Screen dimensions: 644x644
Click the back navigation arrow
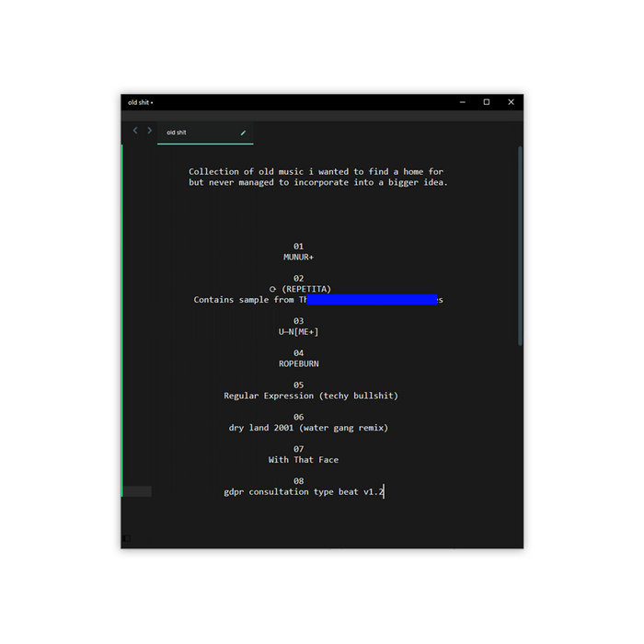(135, 131)
